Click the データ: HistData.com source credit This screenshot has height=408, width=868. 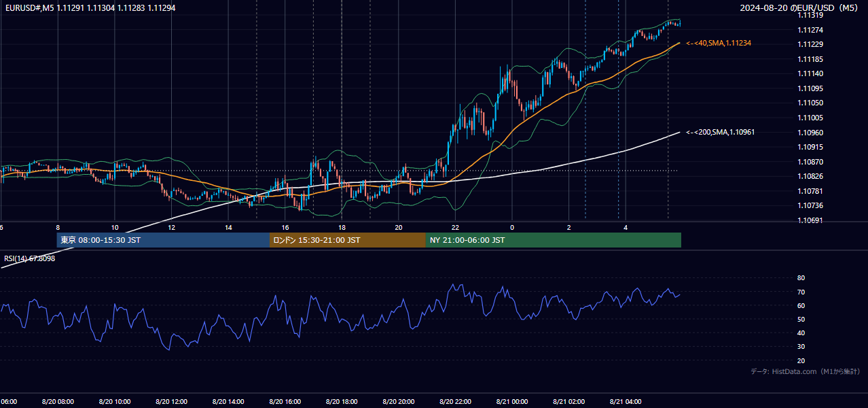[x=805, y=371]
